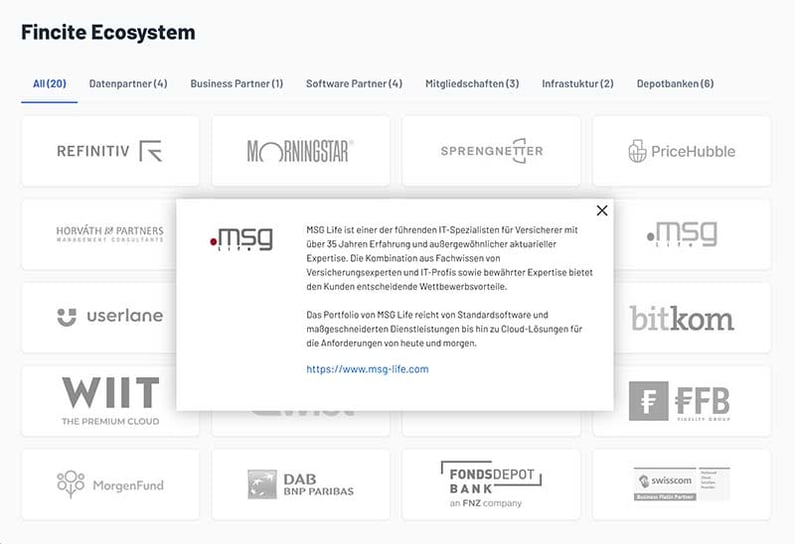Show the Depotbanken (6) tab
The image size is (795, 544).
[675, 84]
